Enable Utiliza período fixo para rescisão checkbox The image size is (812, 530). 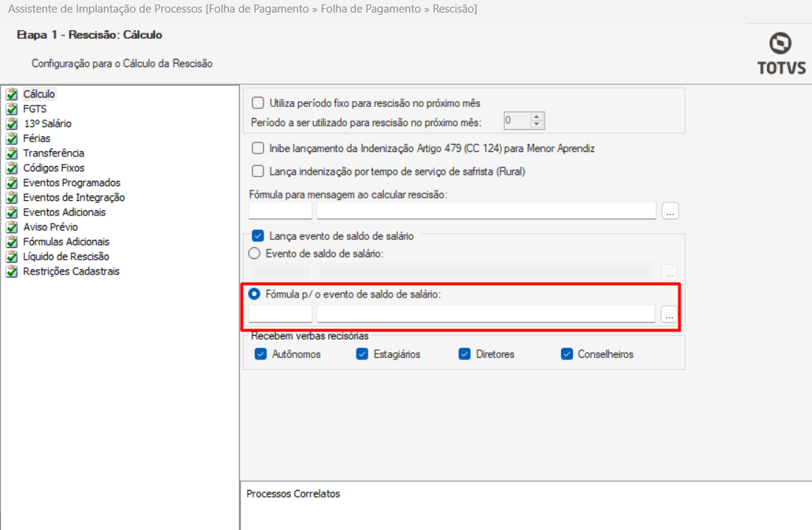coord(258,103)
